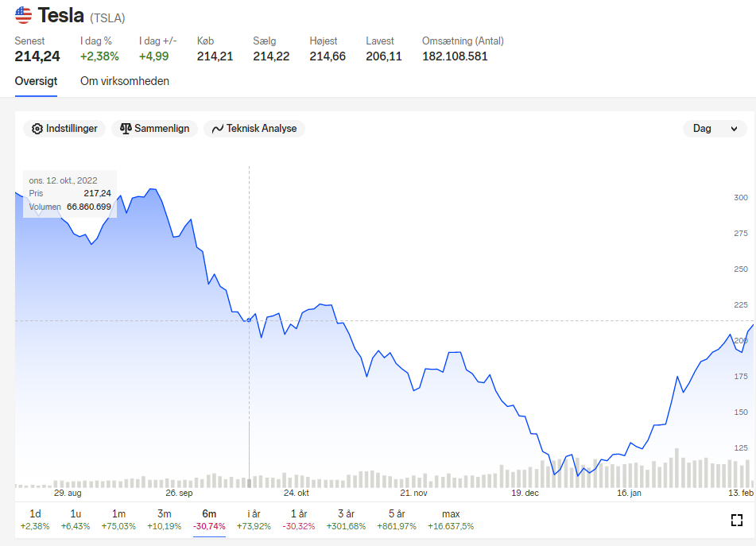
Task: Select the 6m time range
Action: pyautogui.click(x=209, y=520)
